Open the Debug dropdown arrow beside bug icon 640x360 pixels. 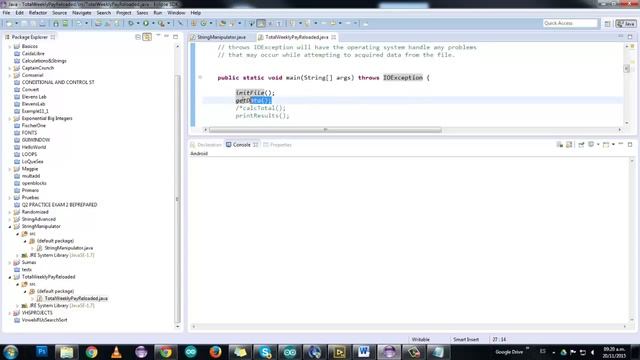pyautogui.click(x=138, y=23)
